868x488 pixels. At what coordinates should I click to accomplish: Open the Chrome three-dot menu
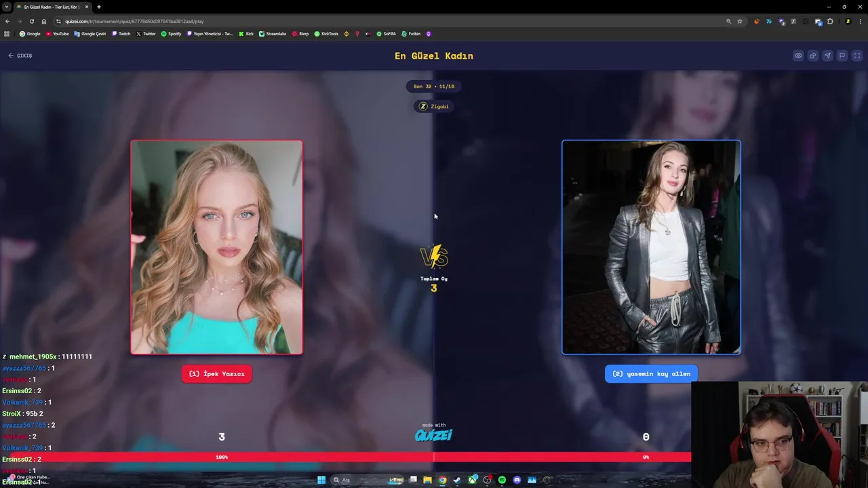click(860, 21)
